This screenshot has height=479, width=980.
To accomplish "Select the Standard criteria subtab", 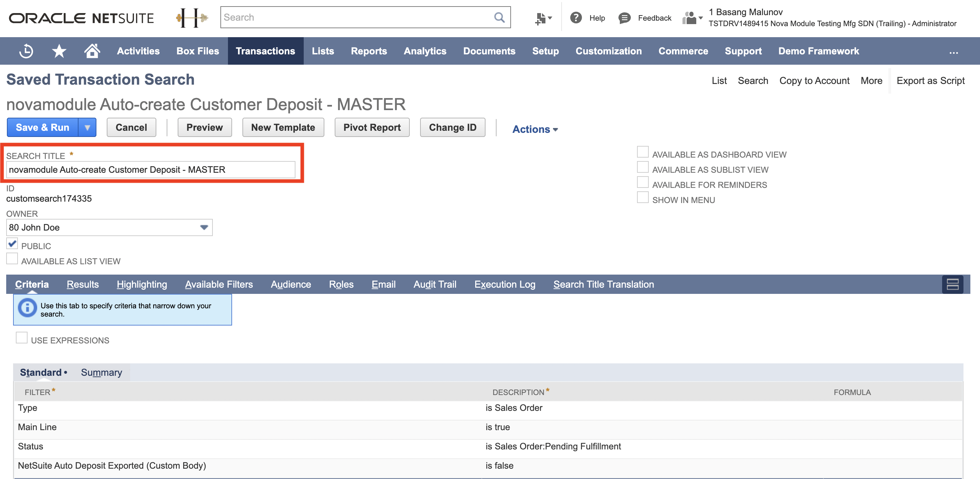I will (41, 373).
